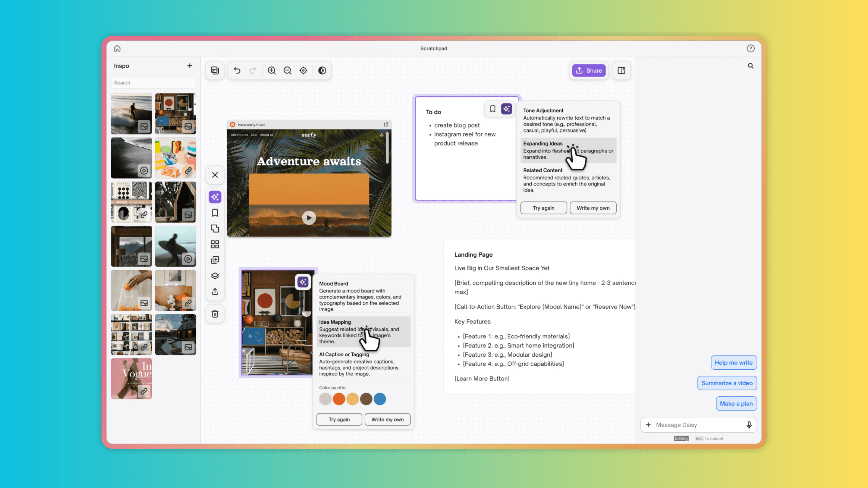Screen dimensions: 868x488
Task: Pick the brown palette swatch
Action: [366, 399]
